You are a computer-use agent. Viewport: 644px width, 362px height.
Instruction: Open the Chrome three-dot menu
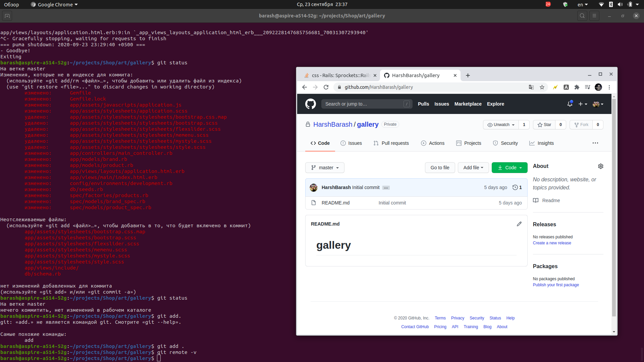tap(609, 87)
